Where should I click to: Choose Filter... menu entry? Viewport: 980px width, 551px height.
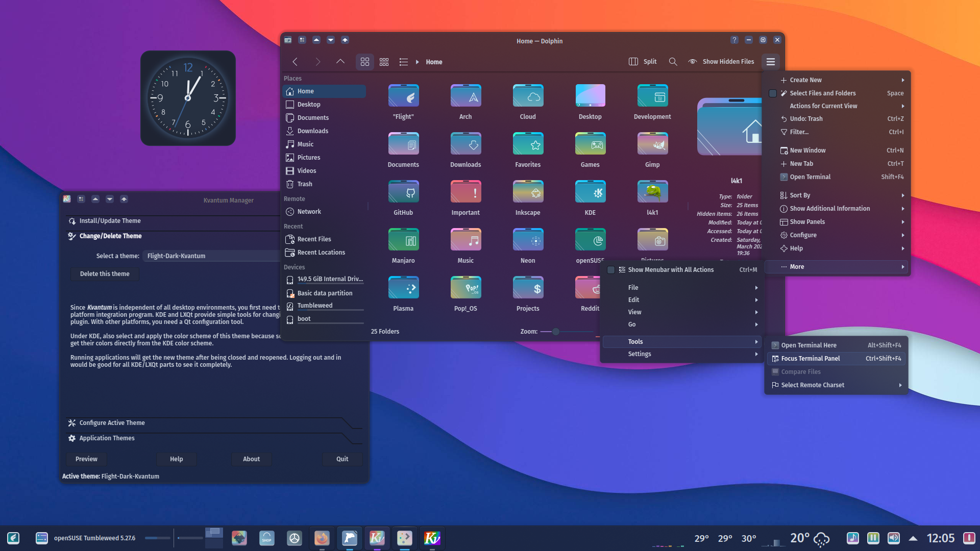click(x=837, y=132)
